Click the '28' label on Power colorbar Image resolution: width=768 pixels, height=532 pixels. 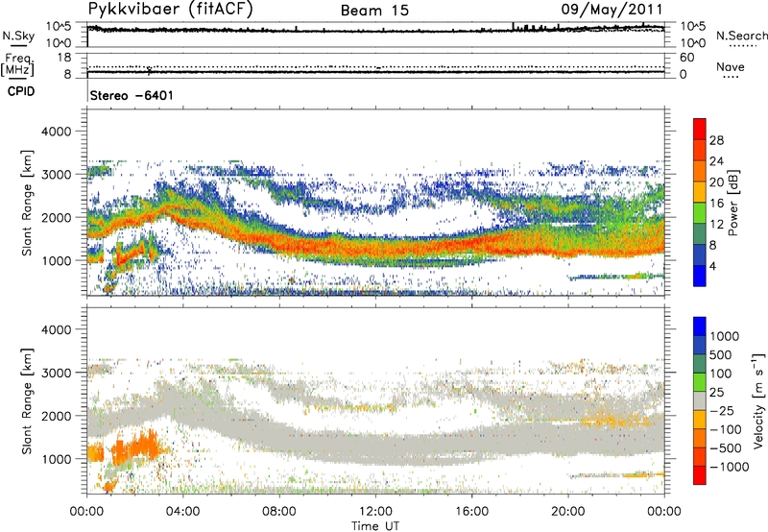coord(716,140)
